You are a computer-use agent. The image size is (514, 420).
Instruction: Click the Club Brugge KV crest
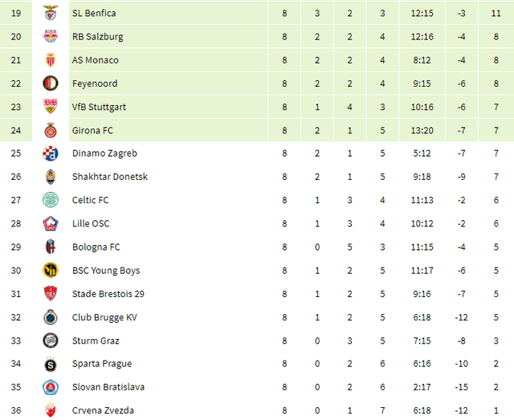coord(51,317)
